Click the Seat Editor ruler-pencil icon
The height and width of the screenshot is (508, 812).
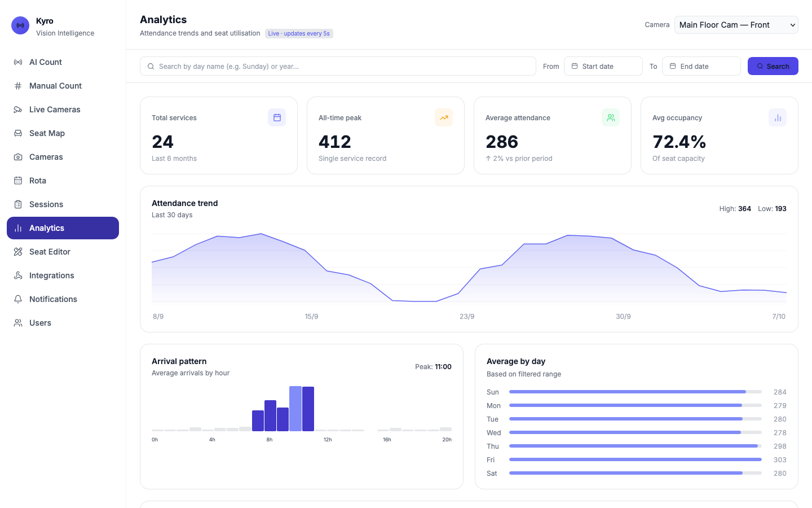tap(18, 252)
